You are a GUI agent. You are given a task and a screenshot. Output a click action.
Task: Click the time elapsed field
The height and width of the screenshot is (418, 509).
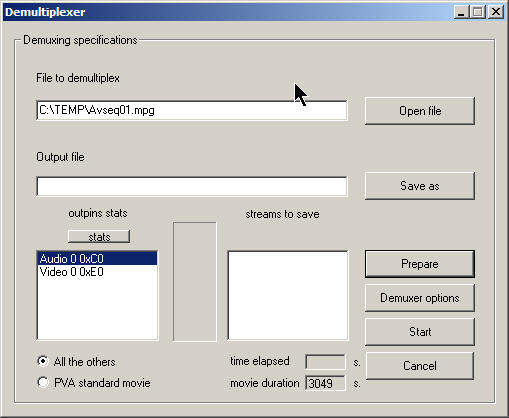tap(325, 362)
